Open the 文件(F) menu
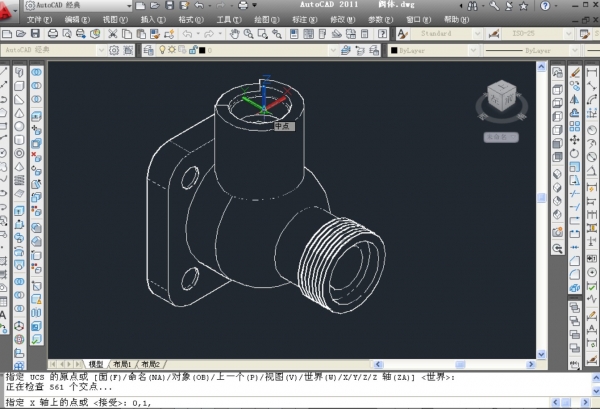This screenshot has height=409, width=600. [x=39, y=20]
